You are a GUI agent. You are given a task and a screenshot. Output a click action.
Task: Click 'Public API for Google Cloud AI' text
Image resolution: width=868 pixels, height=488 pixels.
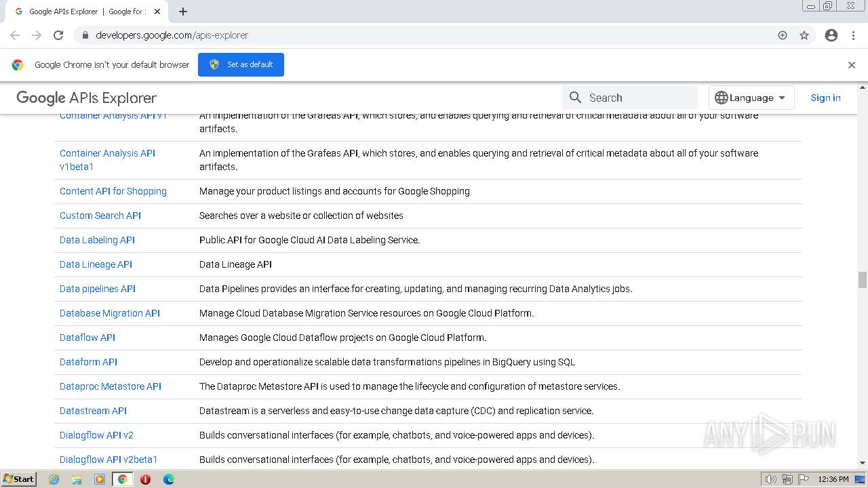click(310, 240)
